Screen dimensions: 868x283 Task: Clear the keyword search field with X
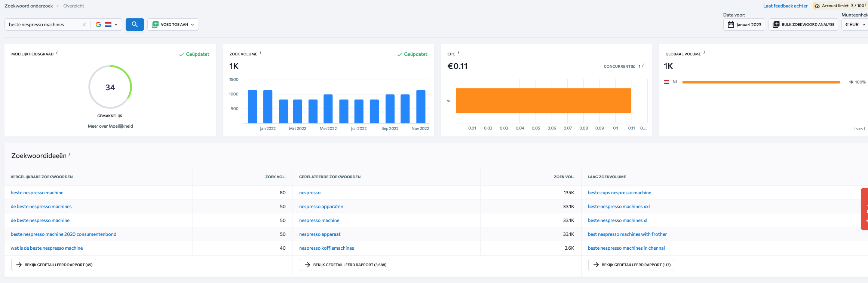84,25
